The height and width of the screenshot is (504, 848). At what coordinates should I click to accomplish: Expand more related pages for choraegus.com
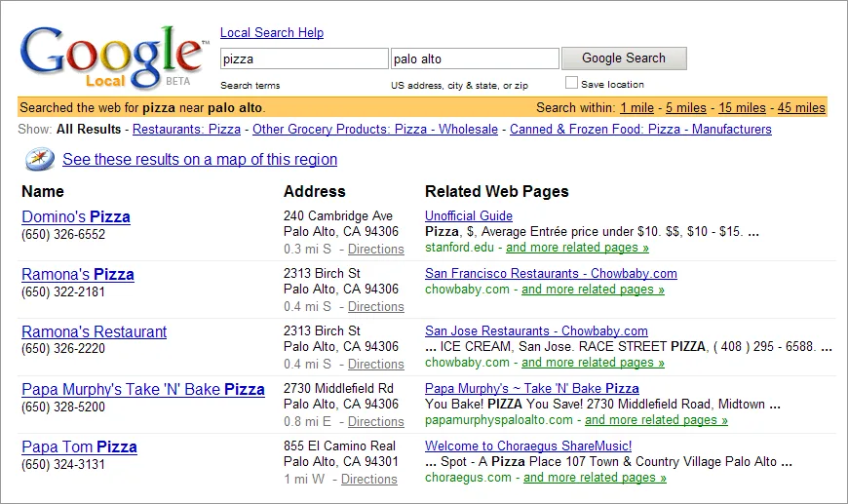click(595, 478)
